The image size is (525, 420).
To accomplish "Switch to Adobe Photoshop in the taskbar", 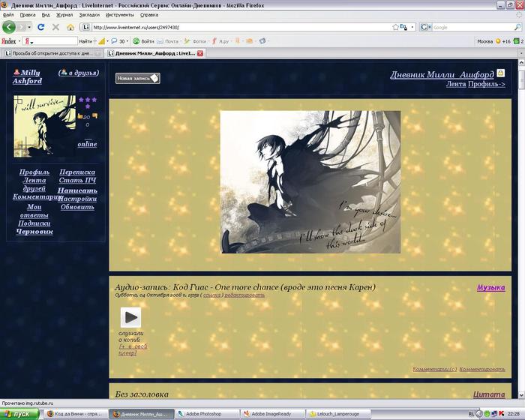I will (208, 414).
